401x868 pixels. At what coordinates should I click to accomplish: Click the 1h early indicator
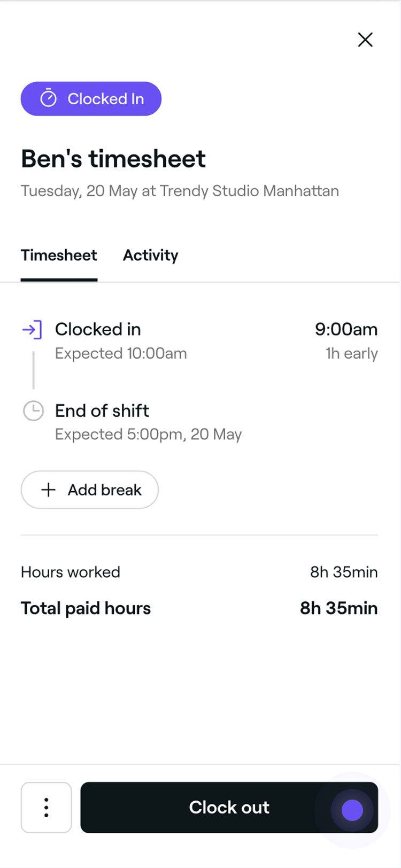[x=351, y=353]
